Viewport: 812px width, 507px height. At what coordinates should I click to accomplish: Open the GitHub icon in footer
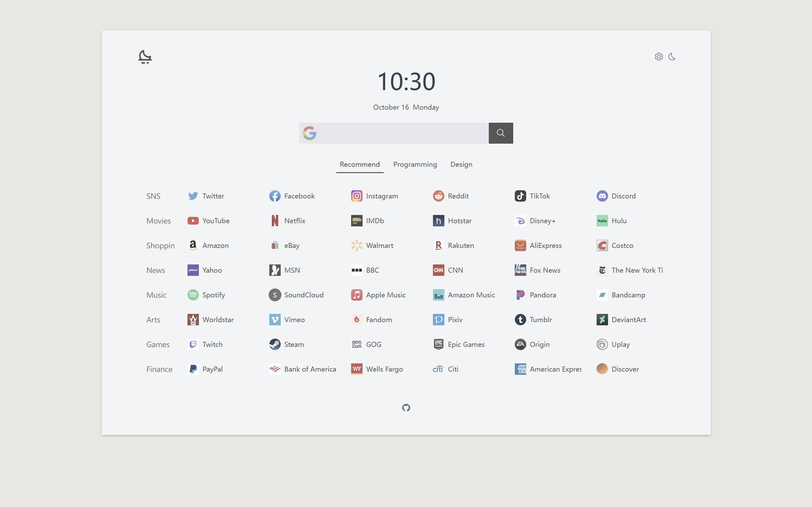click(406, 408)
